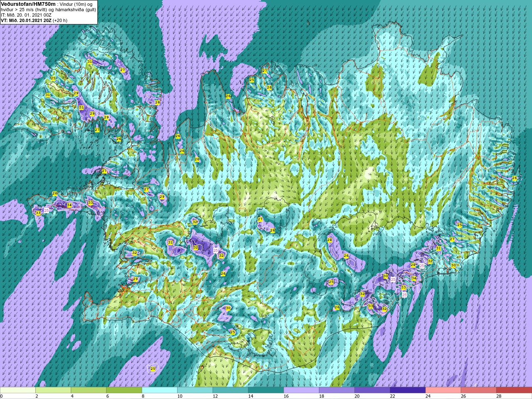
Task: Select the 4–6 m/s green legend swatch
Action: (89, 390)
